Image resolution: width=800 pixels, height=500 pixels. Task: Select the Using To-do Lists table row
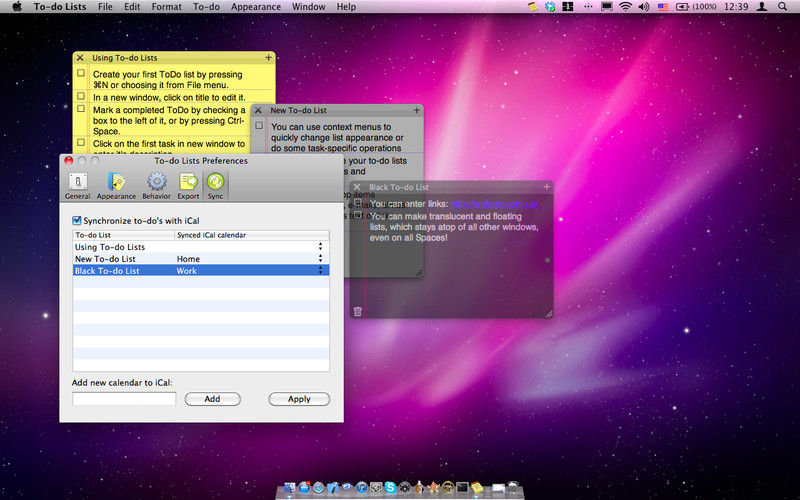[x=201, y=246]
